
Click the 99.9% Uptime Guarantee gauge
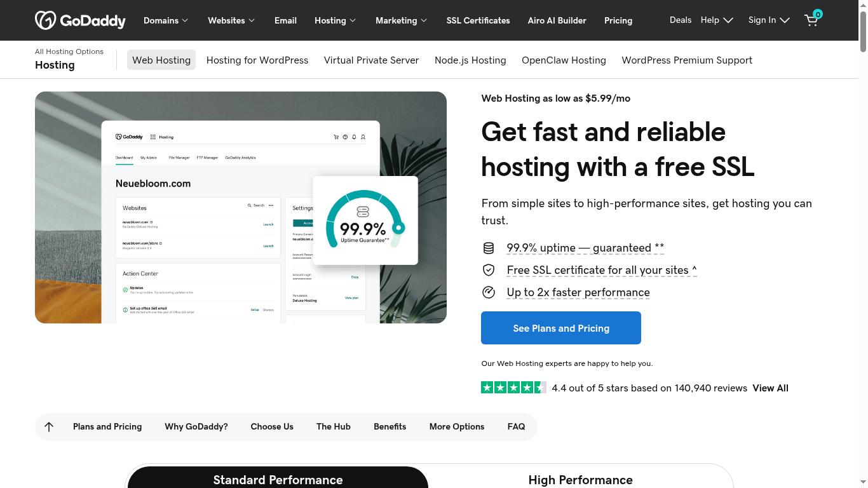[365, 220]
